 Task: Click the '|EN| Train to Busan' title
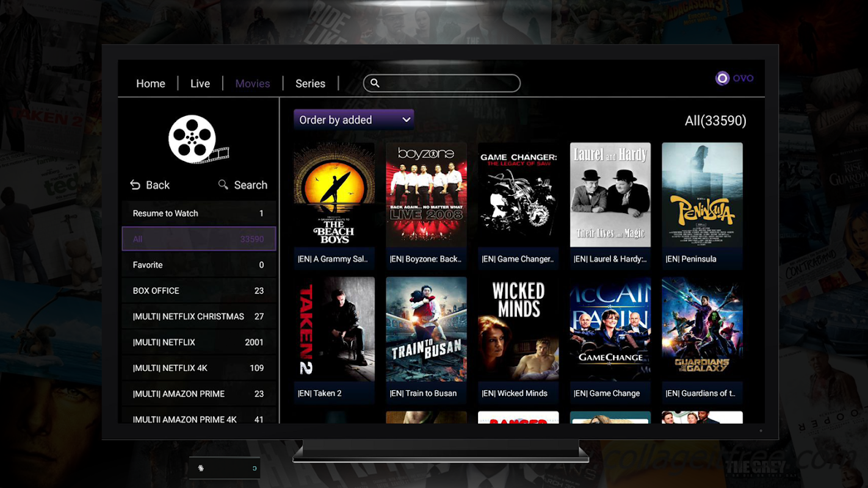[x=423, y=393]
